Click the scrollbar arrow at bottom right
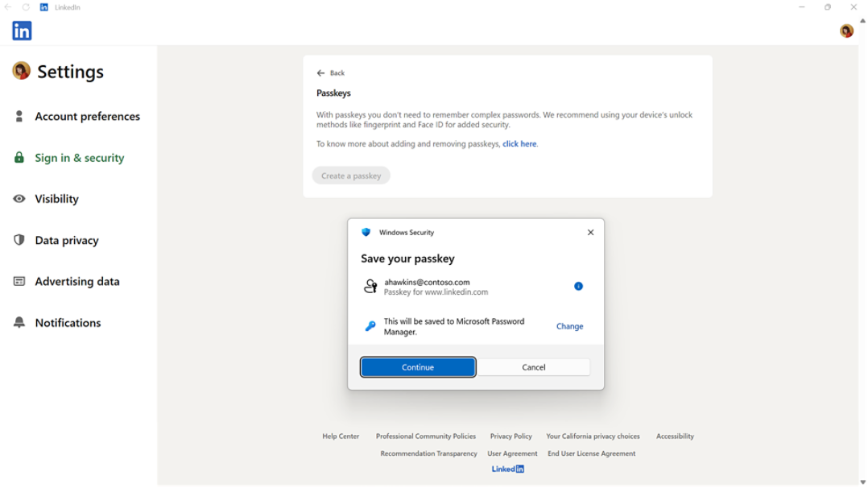This screenshot has height=488, width=868. (x=862, y=481)
